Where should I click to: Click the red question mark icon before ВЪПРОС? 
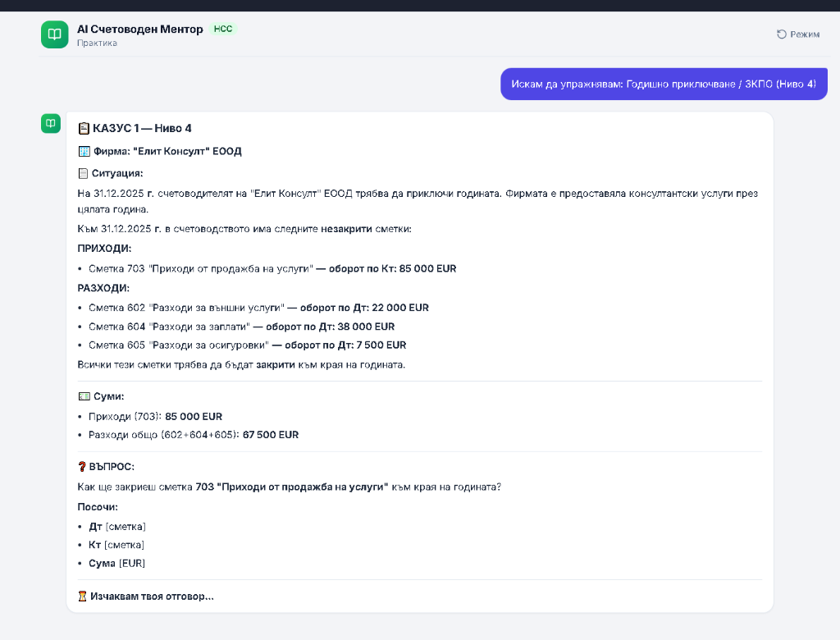(82, 467)
